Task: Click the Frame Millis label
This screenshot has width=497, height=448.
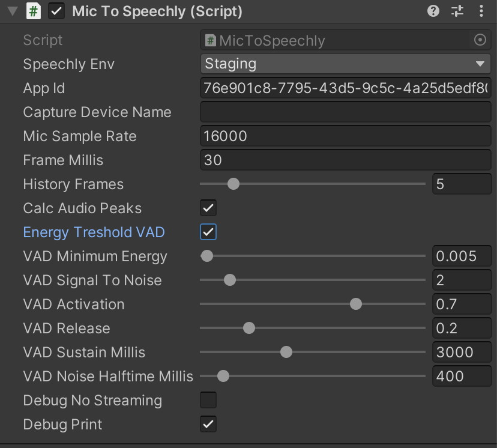Action: pyautogui.click(x=63, y=160)
